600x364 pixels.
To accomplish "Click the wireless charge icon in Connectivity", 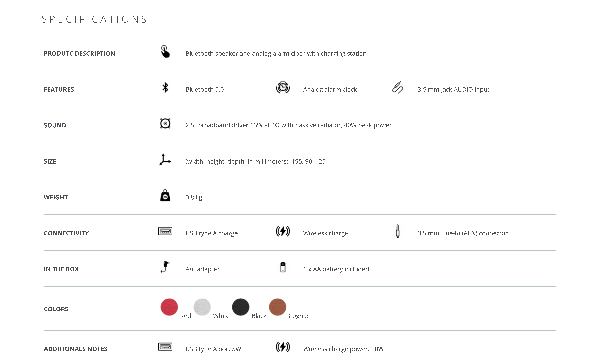I will click(x=283, y=231).
